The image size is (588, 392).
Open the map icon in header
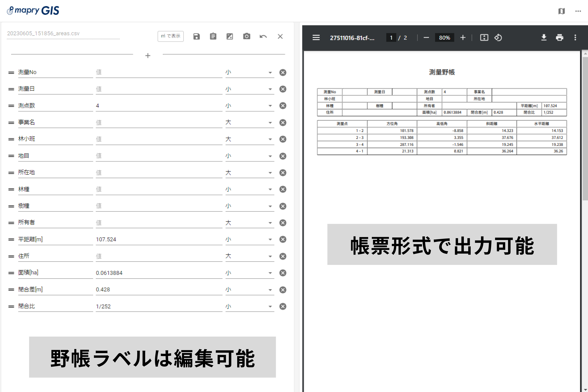pos(562,11)
